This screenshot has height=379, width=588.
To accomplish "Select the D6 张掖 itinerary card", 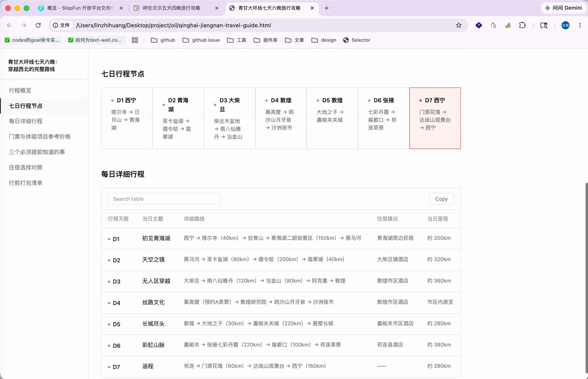I will point(384,118).
